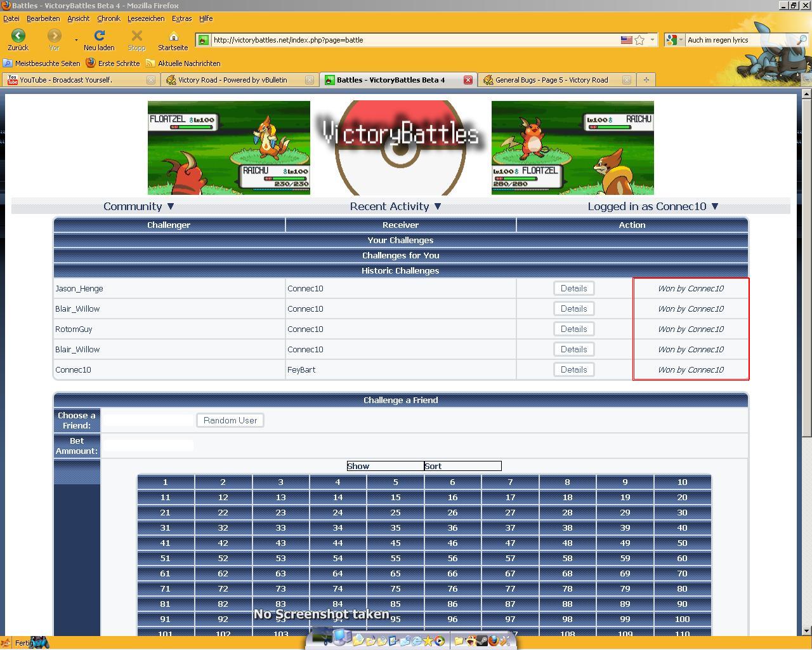Select number 55 in the grid

[x=395, y=558]
